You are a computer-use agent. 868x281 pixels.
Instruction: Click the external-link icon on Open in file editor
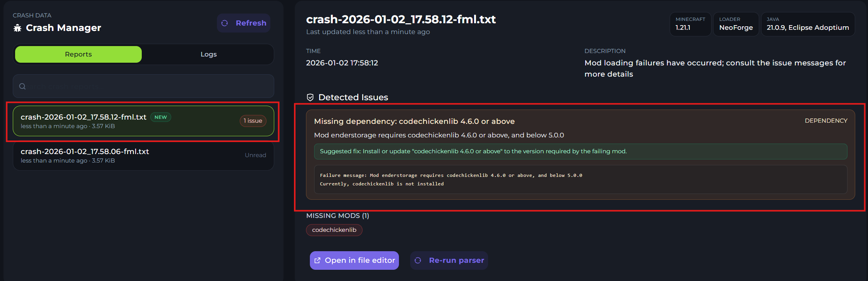[x=317, y=260]
